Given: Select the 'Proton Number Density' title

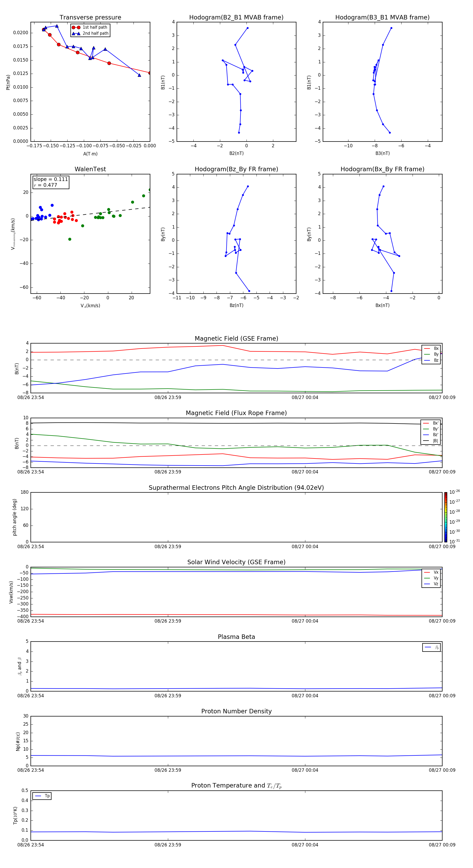Looking at the screenshot, I should 236,711.
